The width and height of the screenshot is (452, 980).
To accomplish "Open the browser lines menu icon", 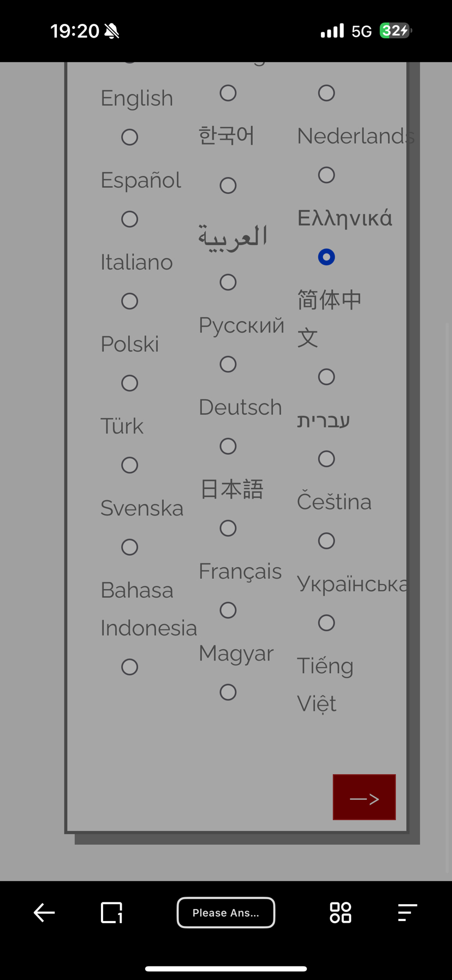I will coord(407,912).
